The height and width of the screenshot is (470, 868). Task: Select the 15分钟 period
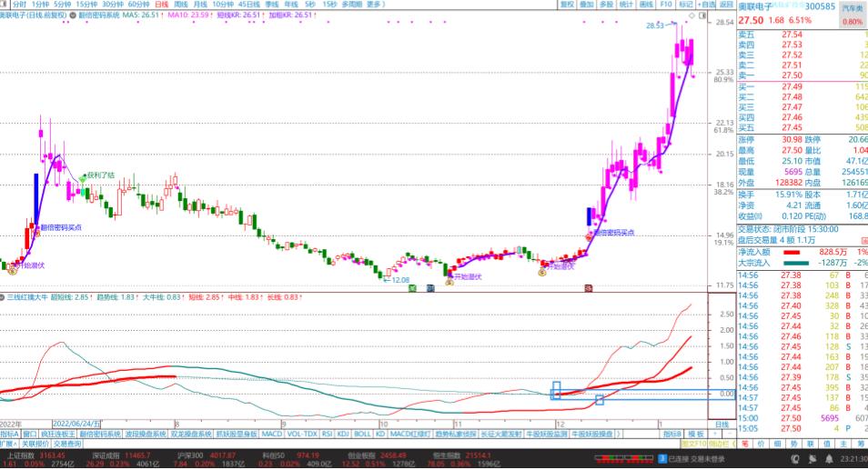tap(86, 5)
